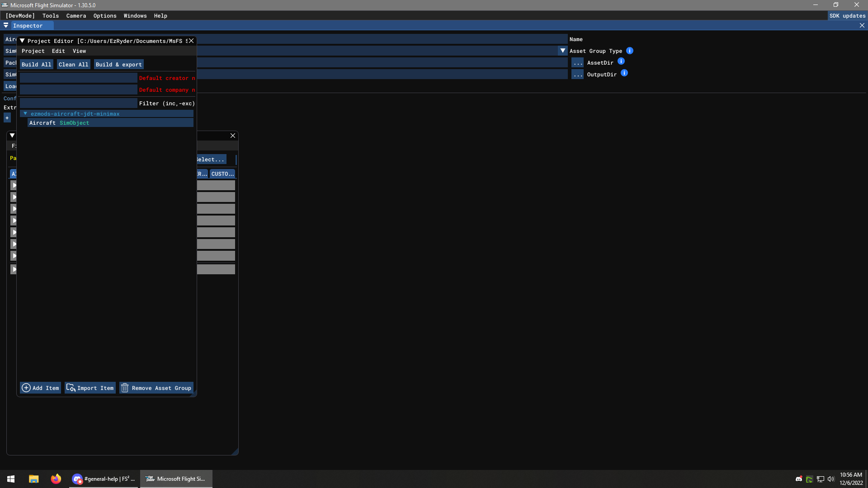The height and width of the screenshot is (488, 868).
Task: Open the Add Item action
Action: coord(40,388)
